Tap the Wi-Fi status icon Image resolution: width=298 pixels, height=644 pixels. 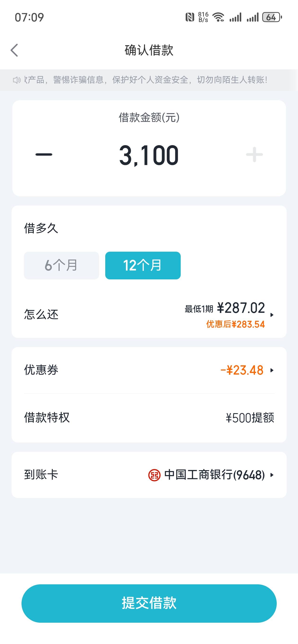tap(218, 17)
